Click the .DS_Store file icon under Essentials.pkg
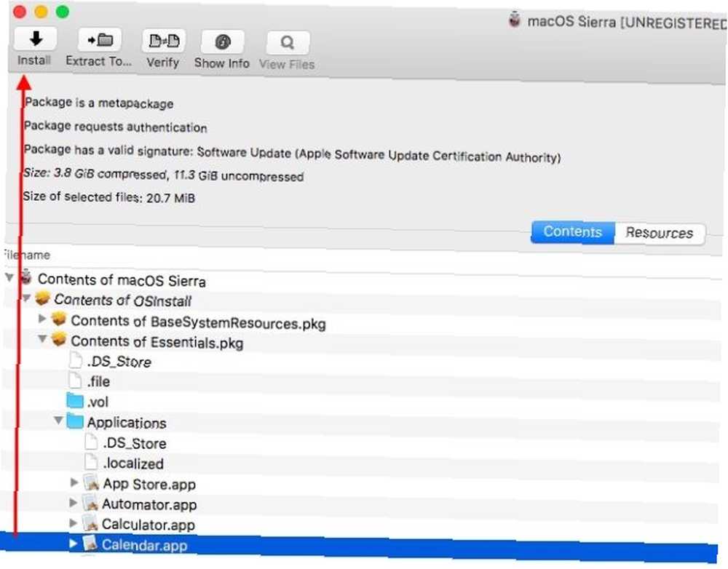Viewport: 728px width, 569px height. [75, 359]
